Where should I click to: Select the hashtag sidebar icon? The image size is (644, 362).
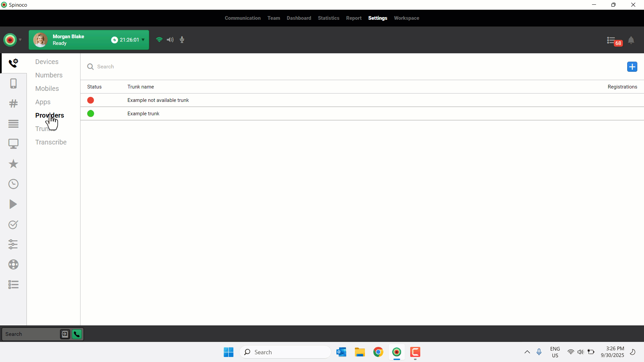tap(13, 104)
